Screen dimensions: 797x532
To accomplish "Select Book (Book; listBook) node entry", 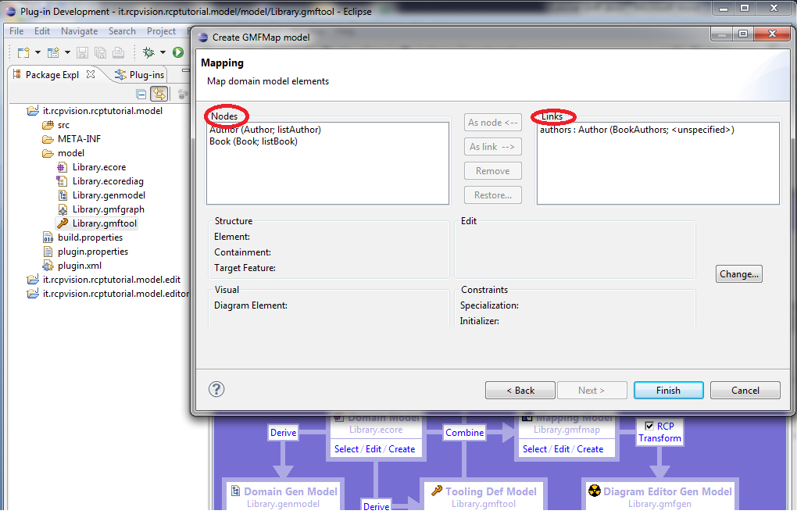I will [254, 141].
